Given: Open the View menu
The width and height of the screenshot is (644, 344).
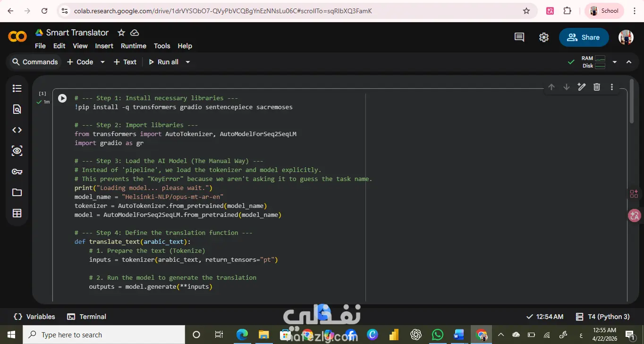Looking at the screenshot, I should pos(80,46).
